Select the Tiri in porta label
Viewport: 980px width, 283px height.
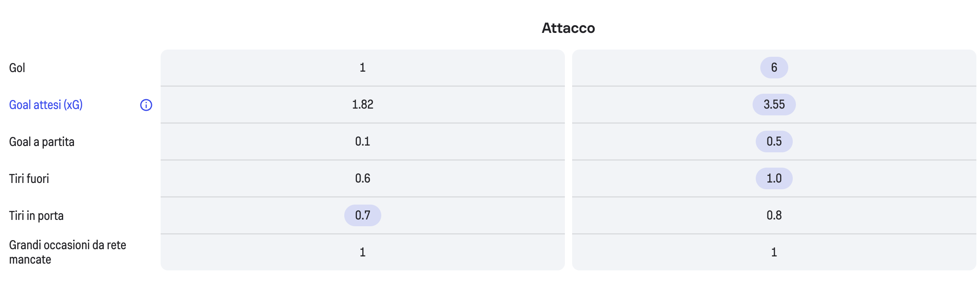coord(36,216)
